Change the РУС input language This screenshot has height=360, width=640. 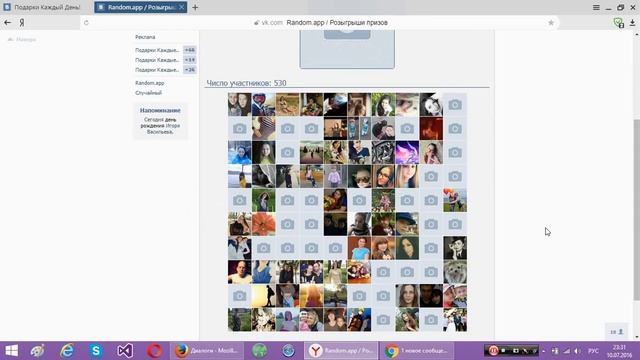593,351
